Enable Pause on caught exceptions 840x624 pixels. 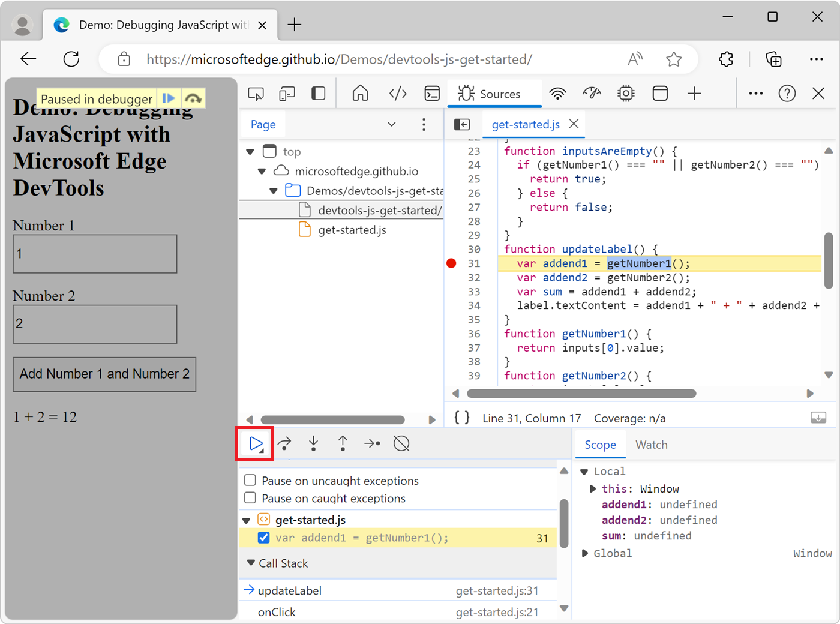pyautogui.click(x=250, y=497)
